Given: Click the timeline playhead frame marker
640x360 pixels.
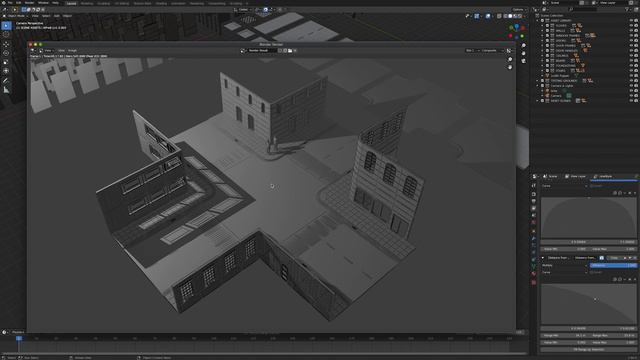Looking at the screenshot, I should pyautogui.click(x=19, y=338).
